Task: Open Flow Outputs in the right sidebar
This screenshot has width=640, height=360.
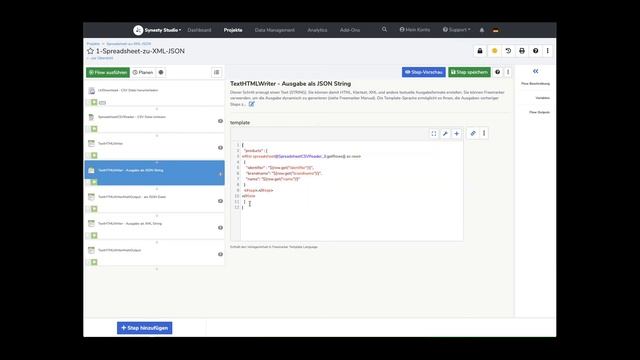Action: (x=539, y=112)
